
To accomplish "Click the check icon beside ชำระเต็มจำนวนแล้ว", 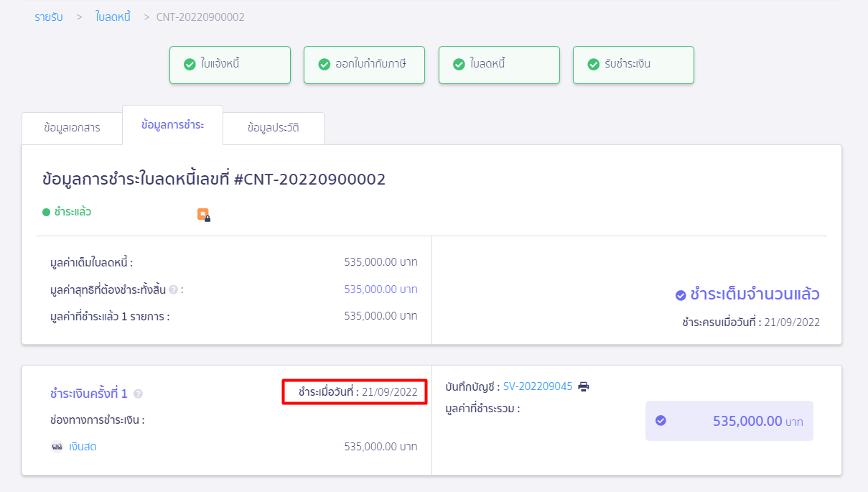I will [681, 294].
